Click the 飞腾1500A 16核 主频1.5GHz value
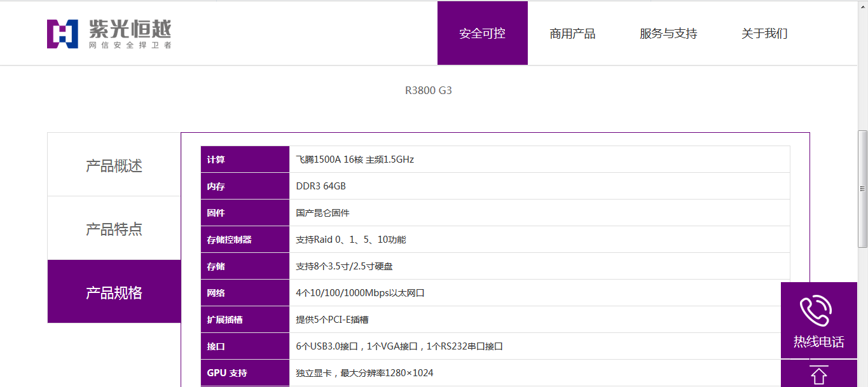The image size is (868, 387). tap(355, 160)
